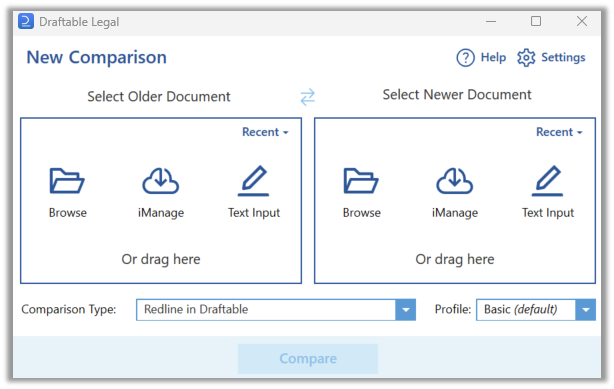Click the Text Input pencil icon for older document
This screenshot has height=389, width=614.
(254, 181)
